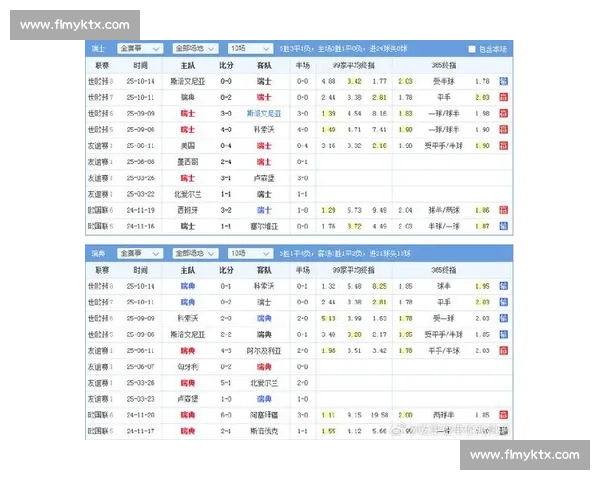Click red result icon on 西班牙 vs 瑞士 row
Screen dimensions: 600x480
(504, 210)
